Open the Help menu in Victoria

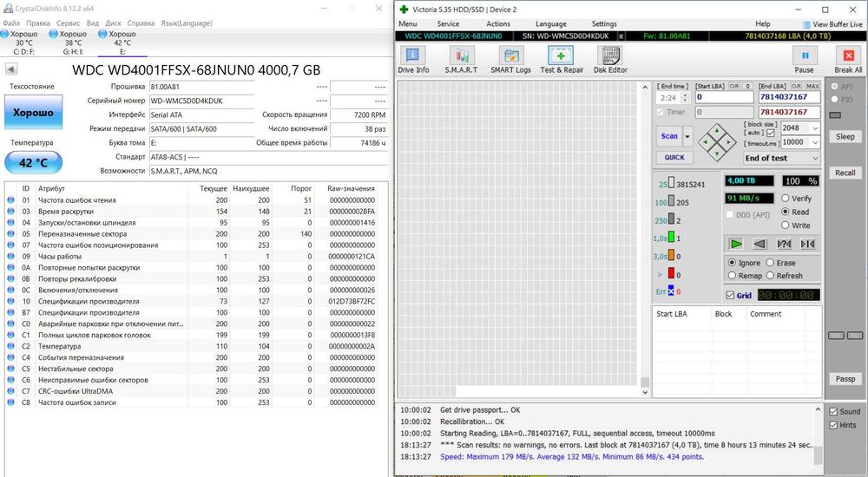pyautogui.click(x=763, y=23)
